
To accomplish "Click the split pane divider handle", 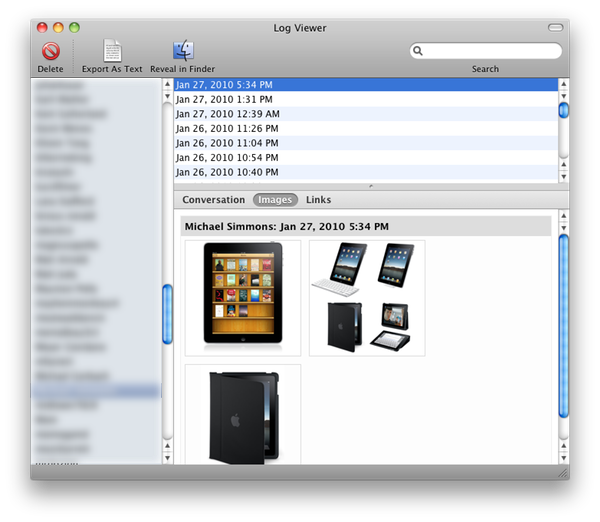I will coord(371,186).
